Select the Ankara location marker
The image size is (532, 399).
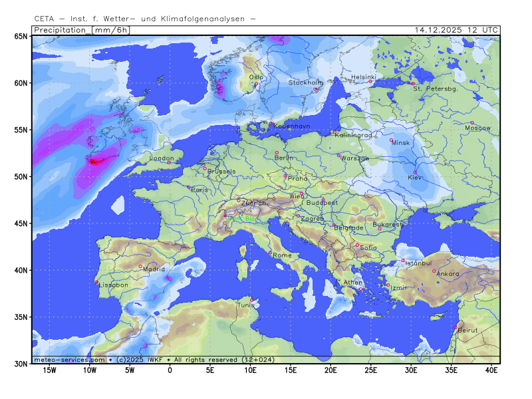coord(434,271)
